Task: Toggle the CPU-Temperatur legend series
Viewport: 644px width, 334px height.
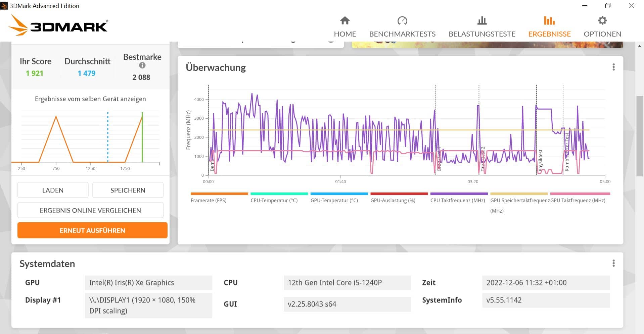Action: point(274,201)
